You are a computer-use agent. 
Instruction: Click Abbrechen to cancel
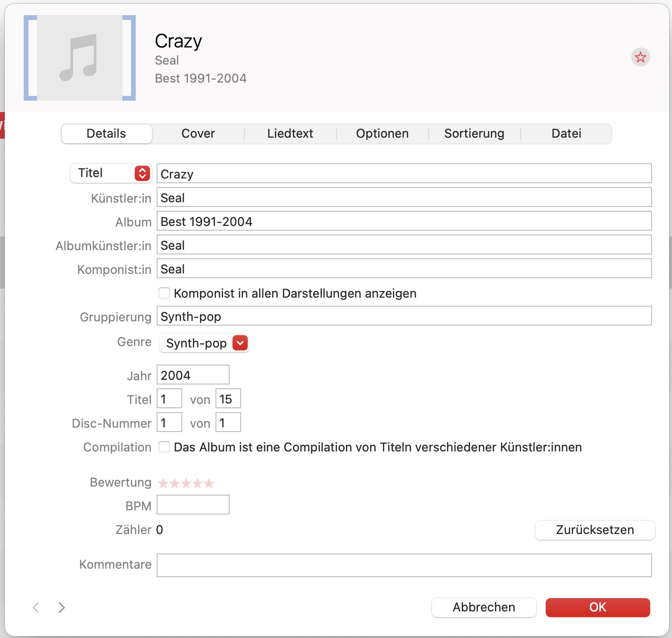(484, 607)
